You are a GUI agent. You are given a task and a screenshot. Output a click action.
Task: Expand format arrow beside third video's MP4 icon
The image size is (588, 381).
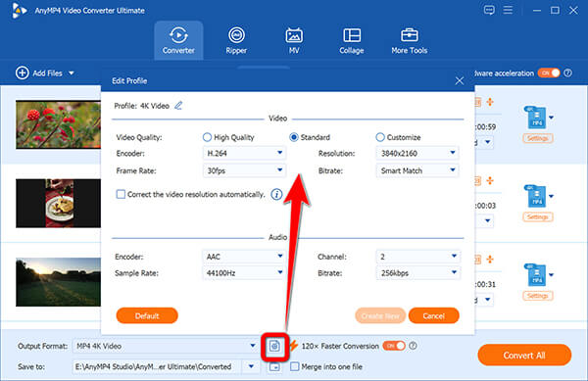tap(551, 275)
